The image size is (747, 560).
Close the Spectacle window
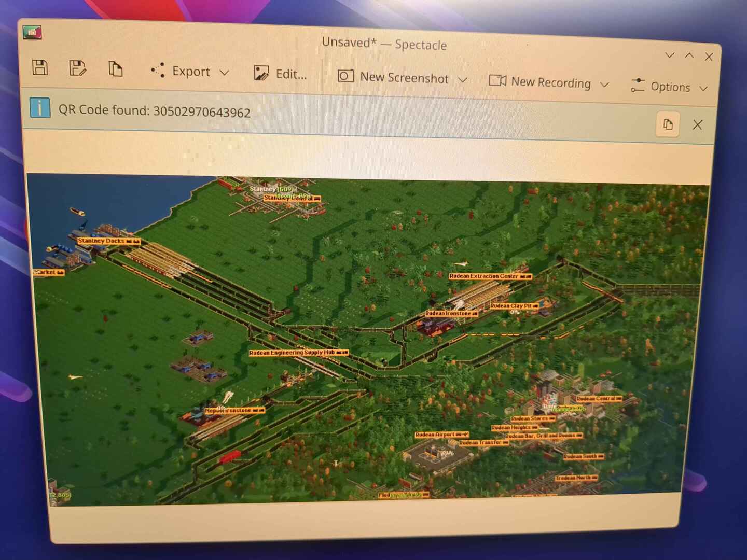pyautogui.click(x=709, y=57)
